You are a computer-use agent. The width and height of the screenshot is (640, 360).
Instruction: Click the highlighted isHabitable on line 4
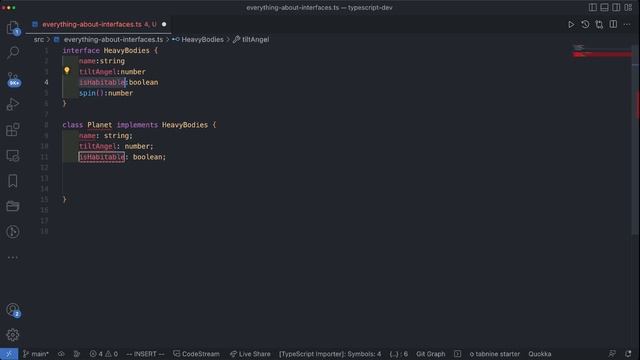(102, 82)
